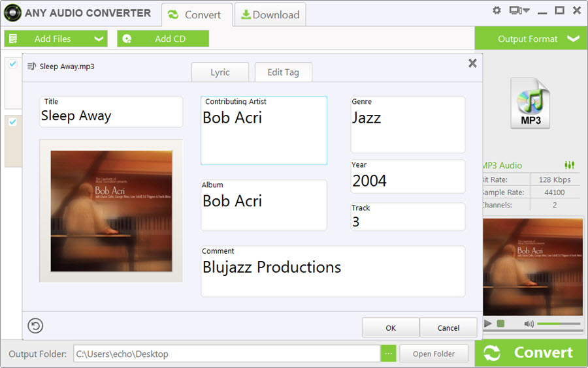Click the Sleep Away.mp3 file name
588x368 pixels.
click(67, 67)
